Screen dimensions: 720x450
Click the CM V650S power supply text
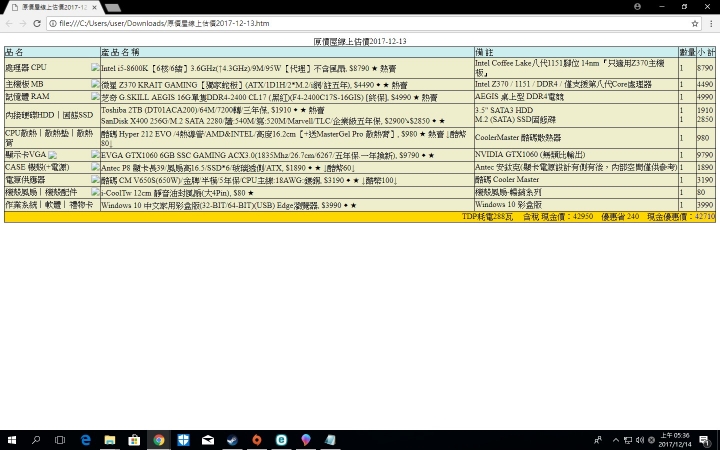tap(248, 180)
